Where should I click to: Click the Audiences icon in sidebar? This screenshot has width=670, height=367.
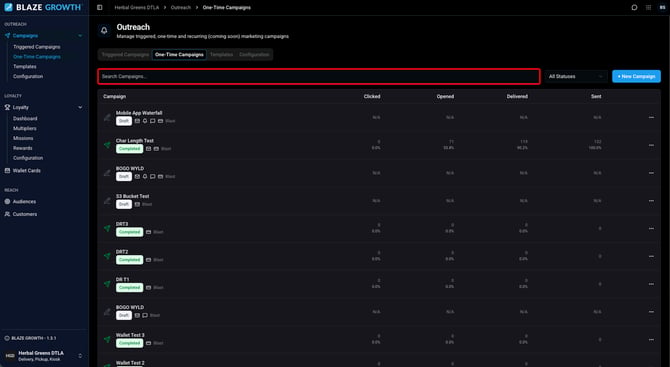pyautogui.click(x=7, y=201)
